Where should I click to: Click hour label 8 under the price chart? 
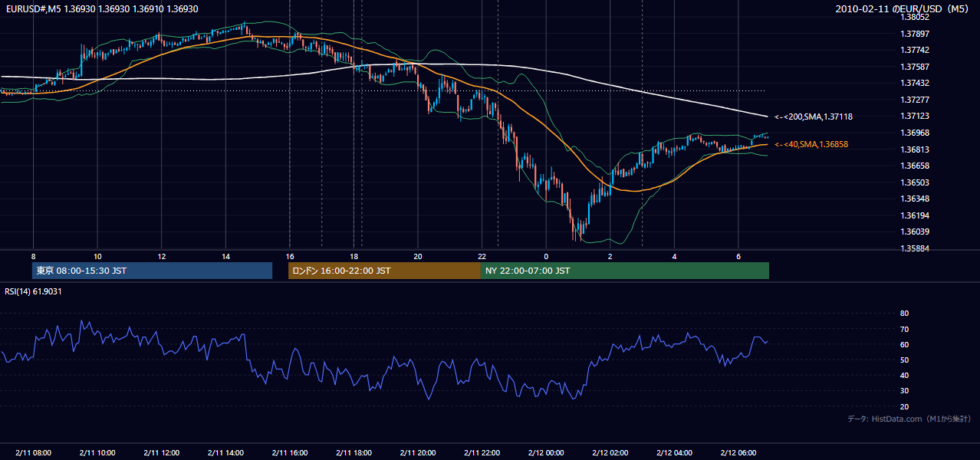coord(33,256)
